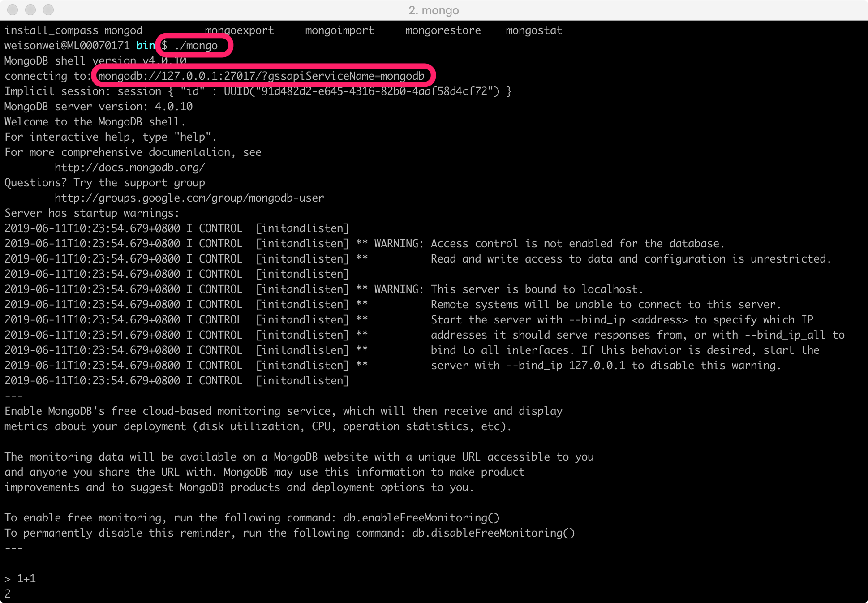The image size is (868, 603).
Task: Click the db.enableFreeMonitoring() command
Action: pyautogui.click(x=421, y=518)
